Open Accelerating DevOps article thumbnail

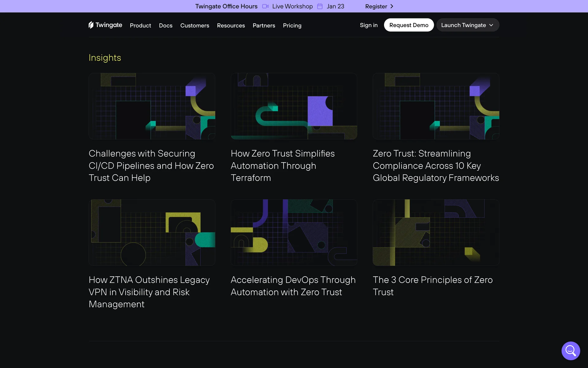point(294,232)
